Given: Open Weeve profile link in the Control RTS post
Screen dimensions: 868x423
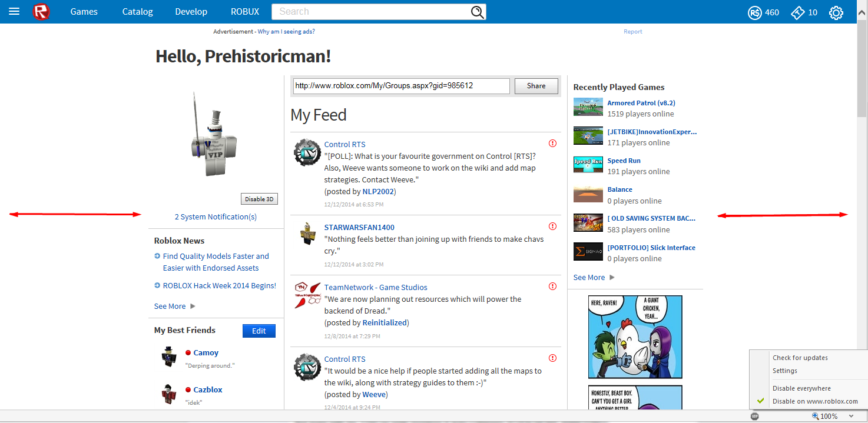Looking at the screenshot, I should 374,394.
